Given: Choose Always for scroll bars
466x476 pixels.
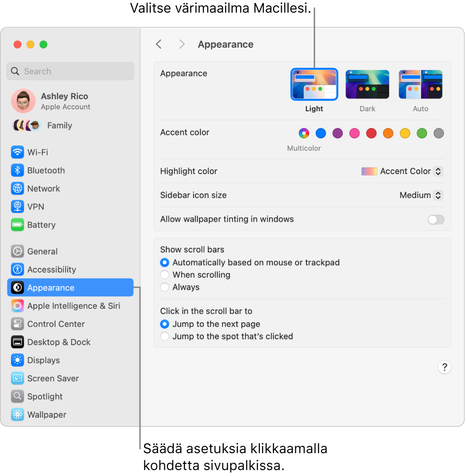Looking at the screenshot, I should pyautogui.click(x=164, y=287).
